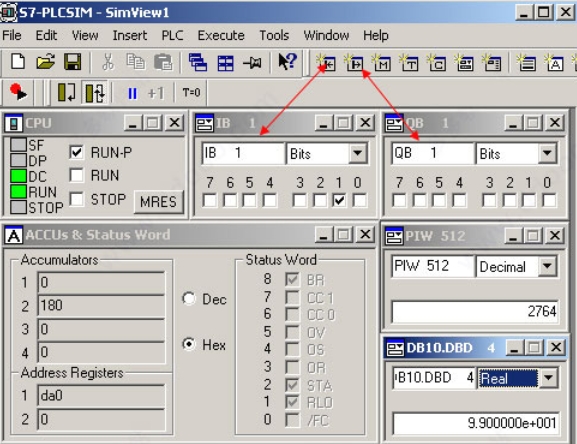This screenshot has width=577, height=444.
Task: Click the Open folder icon in toolbar
Action: pyautogui.click(x=46, y=61)
